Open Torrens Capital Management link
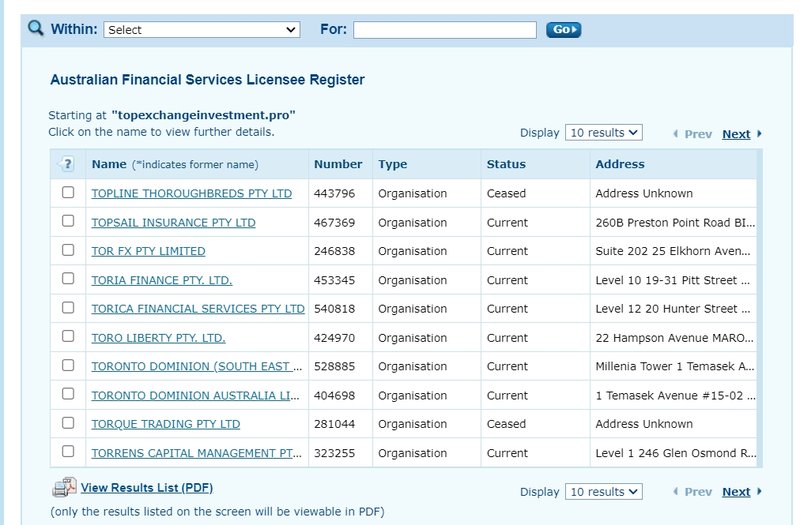This screenshot has height=525, width=800. 196,453
